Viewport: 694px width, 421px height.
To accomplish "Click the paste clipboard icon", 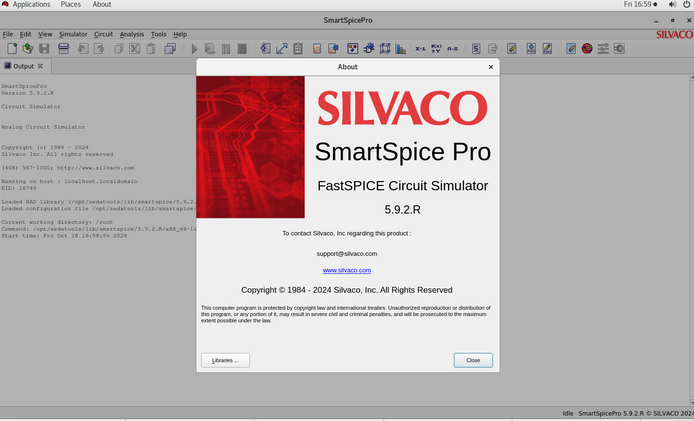I will coord(150,49).
